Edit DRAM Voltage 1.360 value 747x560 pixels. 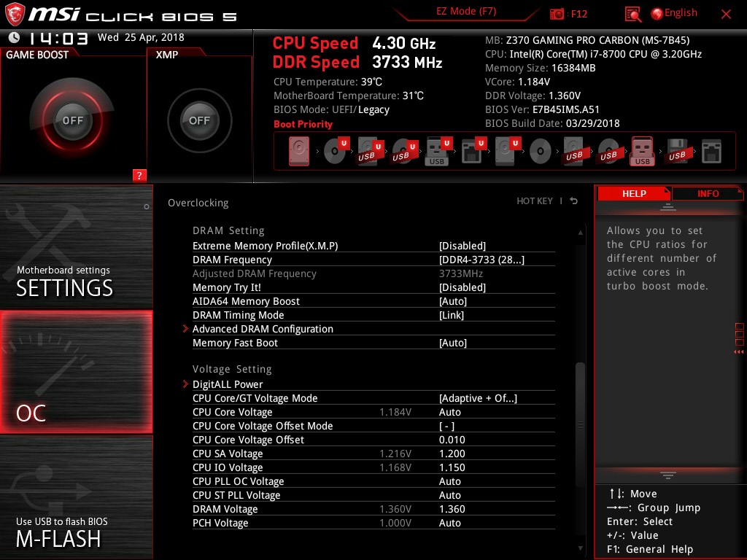point(452,509)
